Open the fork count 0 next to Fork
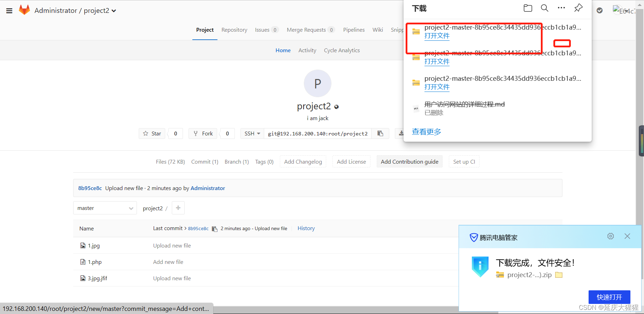644x314 pixels. click(228, 134)
